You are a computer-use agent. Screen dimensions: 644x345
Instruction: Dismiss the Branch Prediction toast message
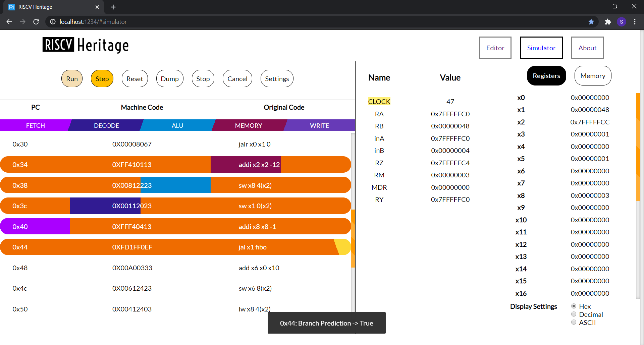coord(326,323)
